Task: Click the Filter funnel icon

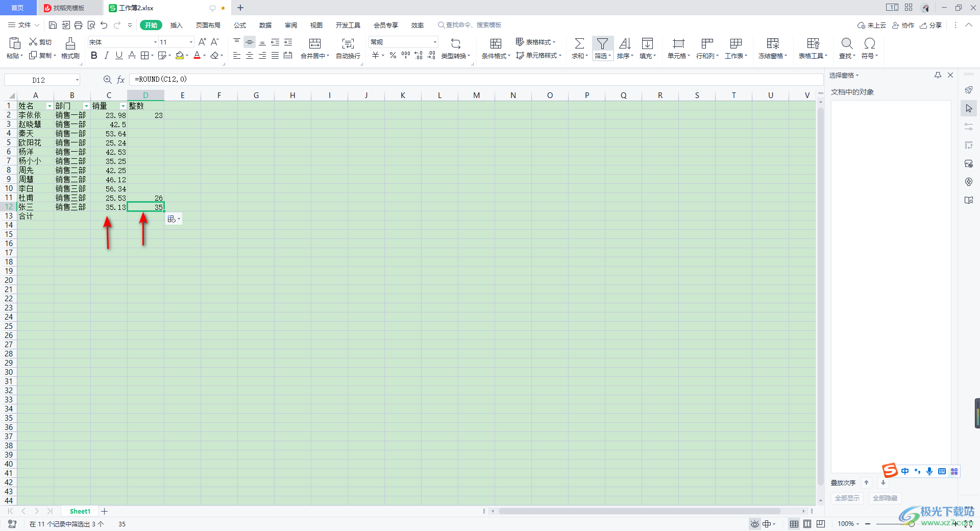Action: (x=602, y=43)
